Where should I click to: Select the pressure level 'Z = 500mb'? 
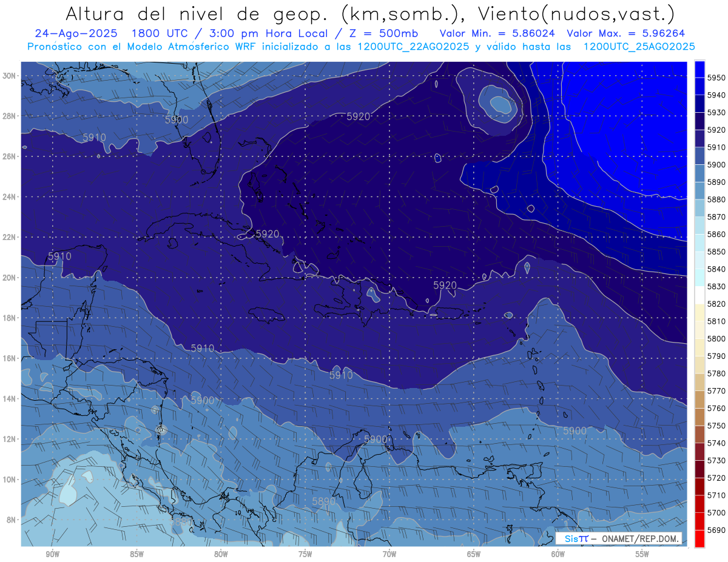[x=383, y=33]
